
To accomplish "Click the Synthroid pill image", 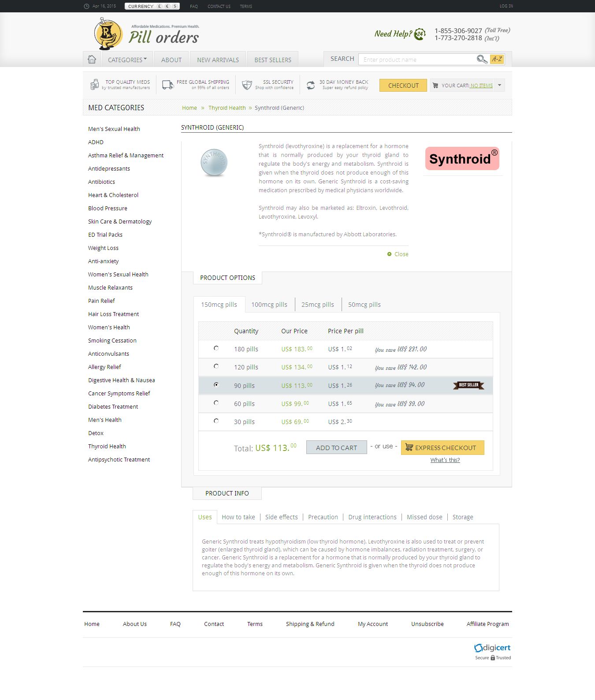I will pyautogui.click(x=214, y=163).
